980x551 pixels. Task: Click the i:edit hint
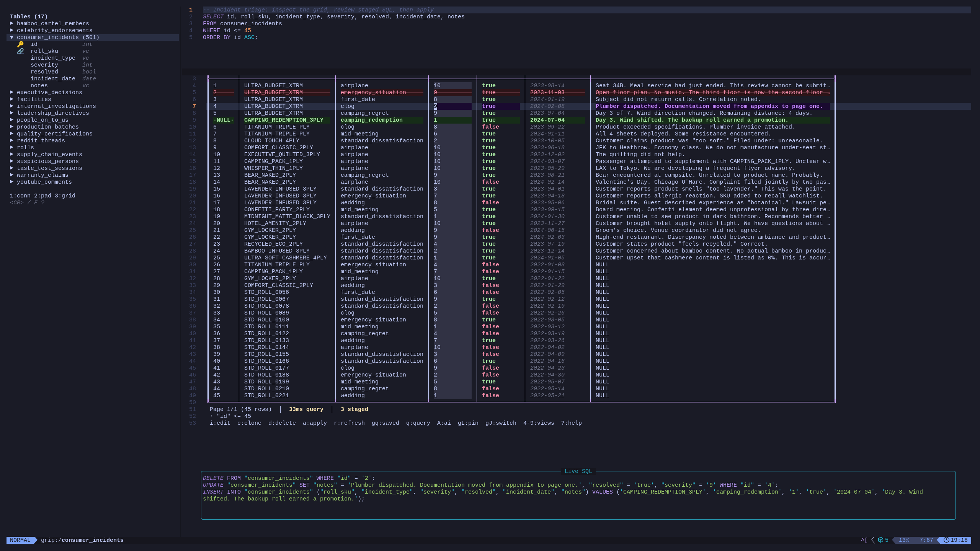(x=220, y=423)
